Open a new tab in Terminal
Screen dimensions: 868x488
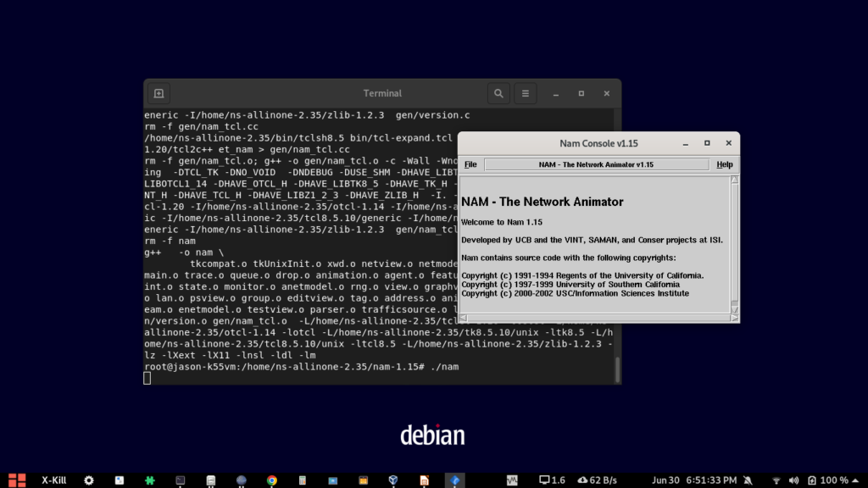click(x=159, y=93)
